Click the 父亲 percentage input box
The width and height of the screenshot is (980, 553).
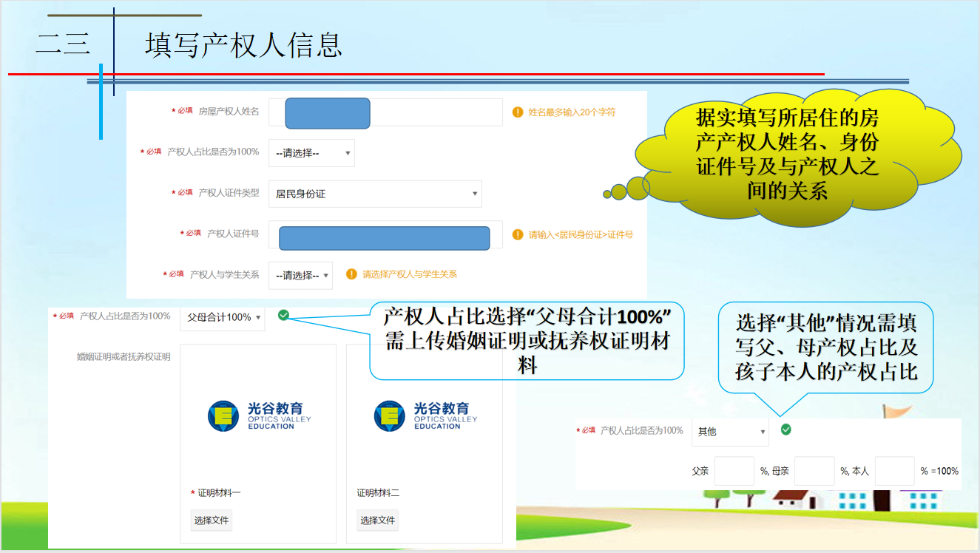(x=734, y=471)
